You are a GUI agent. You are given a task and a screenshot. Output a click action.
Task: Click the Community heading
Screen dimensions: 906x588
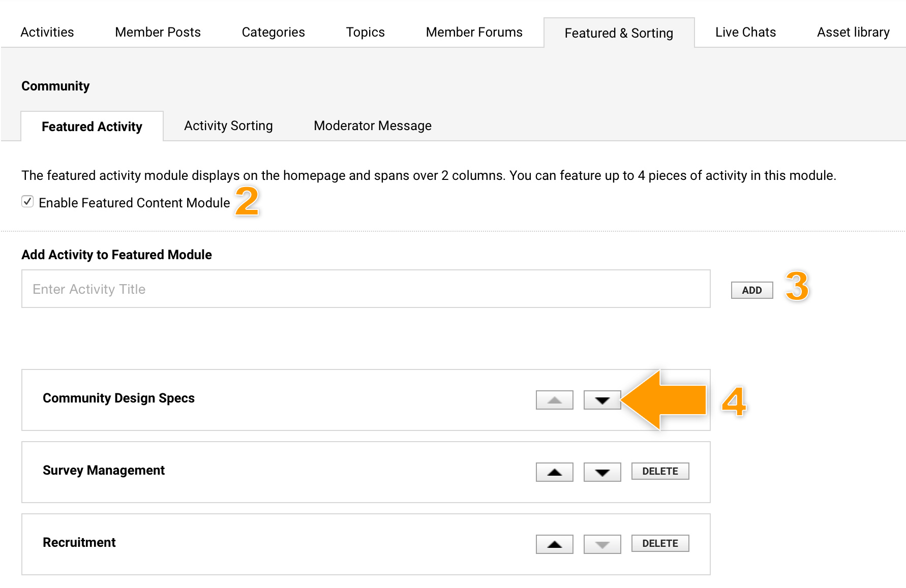pyautogui.click(x=55, y=86)
